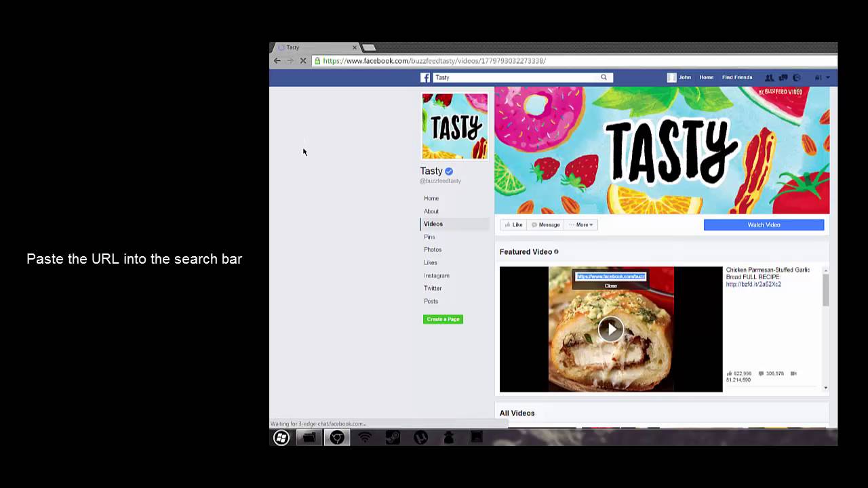Open the notifications globe icon
Image resolution: width=868 pixels, height=488 pixels.
point(797,77)
